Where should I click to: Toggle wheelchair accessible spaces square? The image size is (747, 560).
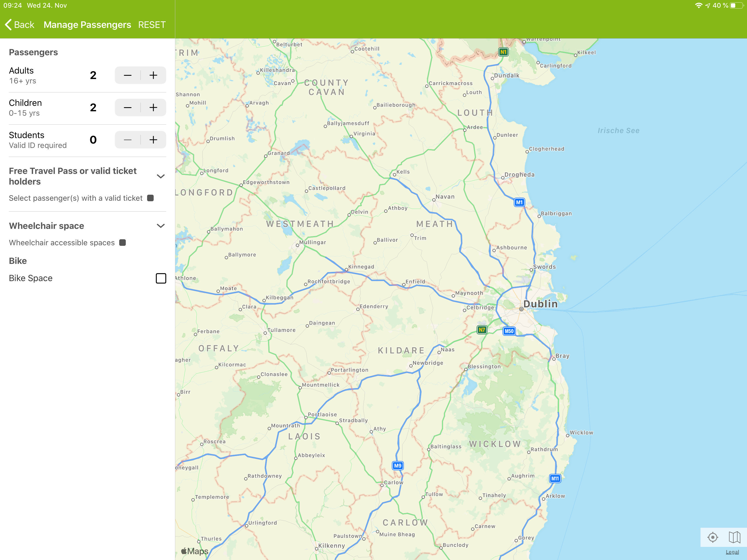[122, 243]
